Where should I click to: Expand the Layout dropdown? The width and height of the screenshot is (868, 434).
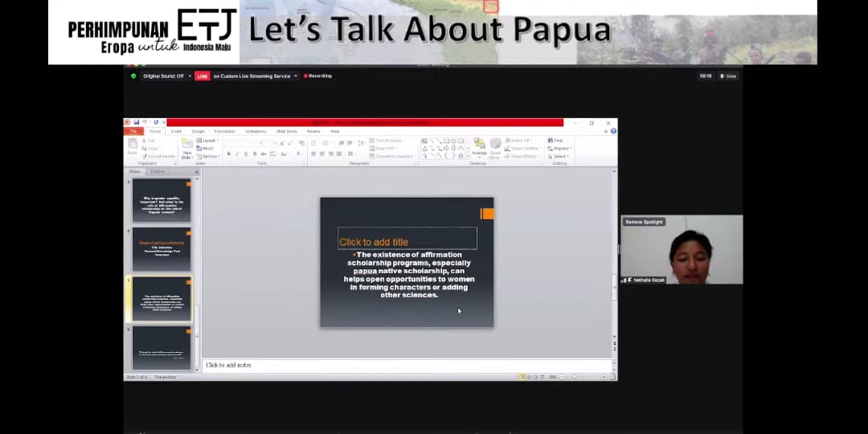209,141
